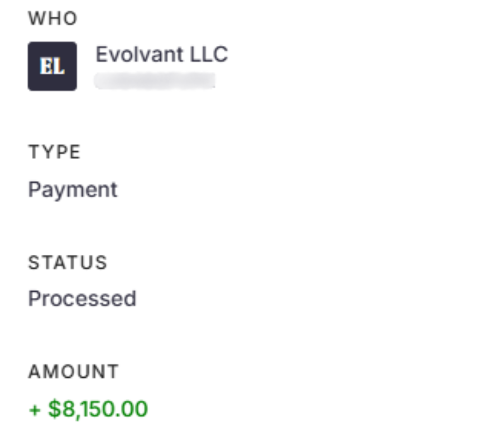Screen dimensions: 504x443
Task: Click the EL company avatar icon
Action: point(52,66)
